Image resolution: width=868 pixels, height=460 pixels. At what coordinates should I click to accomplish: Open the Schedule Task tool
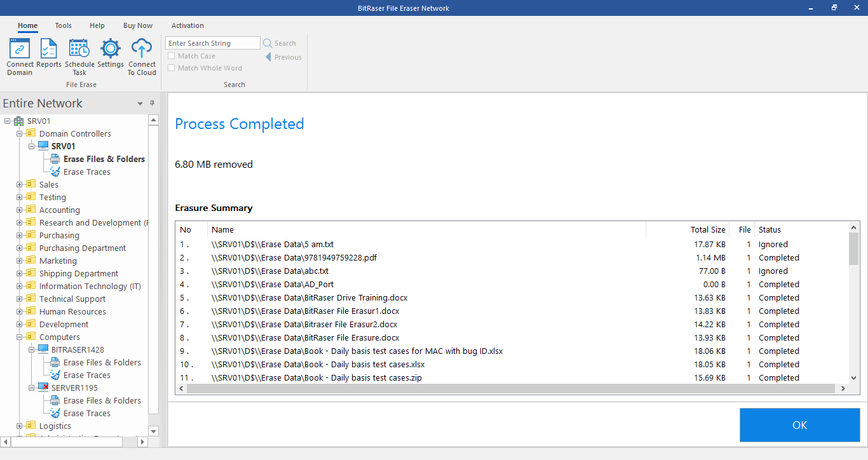(79, 57)
